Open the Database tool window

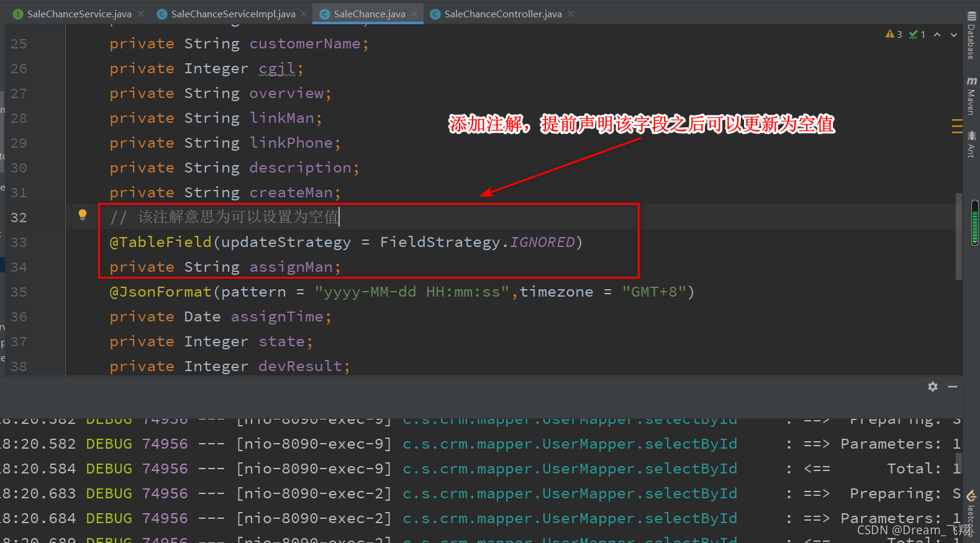[x=971, y=36]
